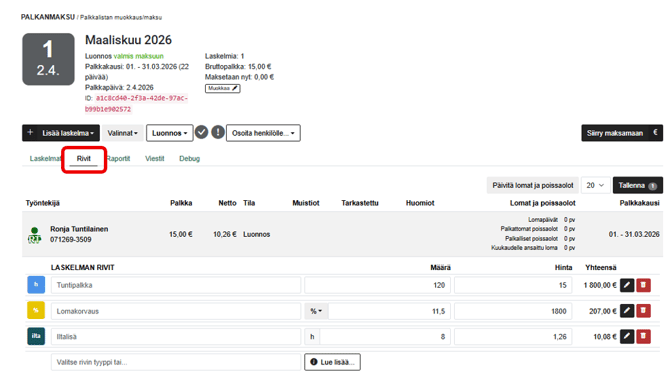Click Ronja Tuntilainen's avatar icon
Image resolution: width=670 pixels, height=380 pixels.
pyautogui.click(x=35, y=235)
